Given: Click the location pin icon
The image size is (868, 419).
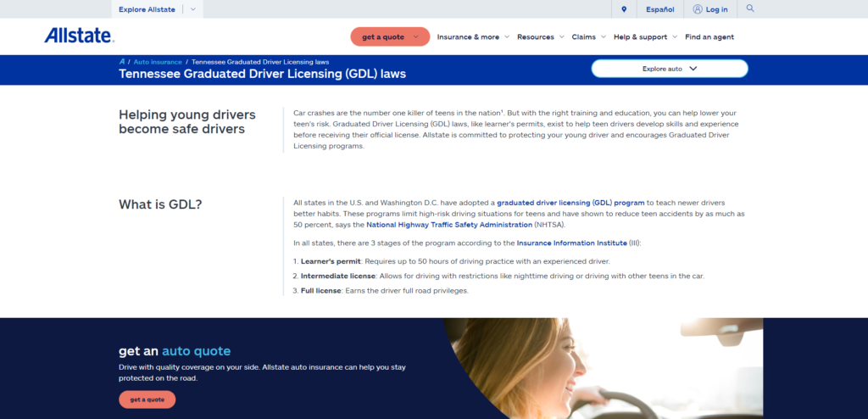Looking at the screenshot, I should (x=624, y=9).
